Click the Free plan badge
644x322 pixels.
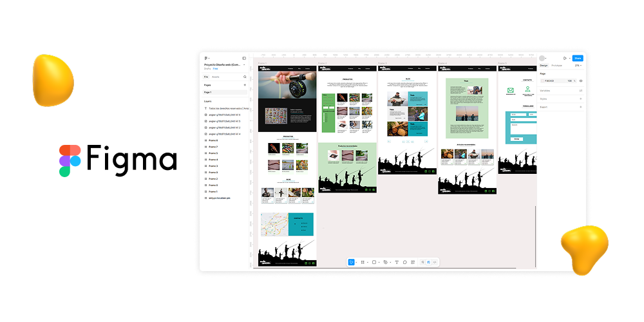(x=216, y=69)
